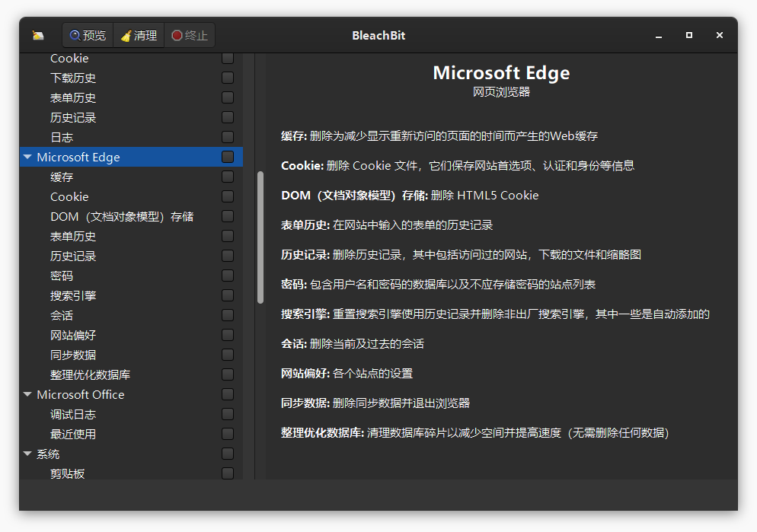The image size is (757, 532).
Task: Select the 系统 tree row label
Action: coord(48,454)
